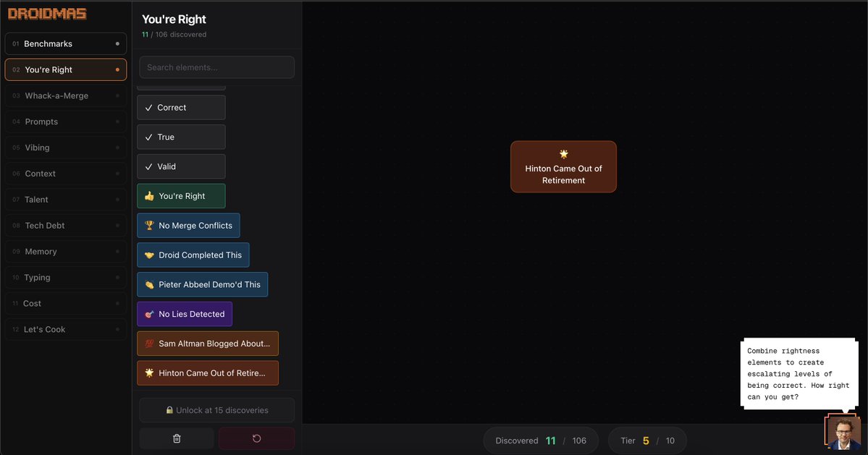
Task: Click the orange status dot on You're Right row
Action: pyautogui.click(x=117, y=69)
